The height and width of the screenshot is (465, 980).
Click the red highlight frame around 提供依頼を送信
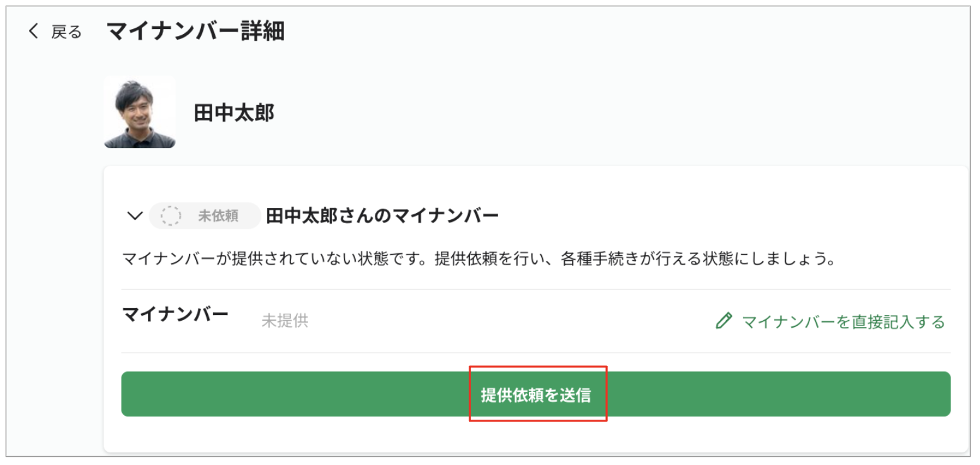[x=538, y=367]
